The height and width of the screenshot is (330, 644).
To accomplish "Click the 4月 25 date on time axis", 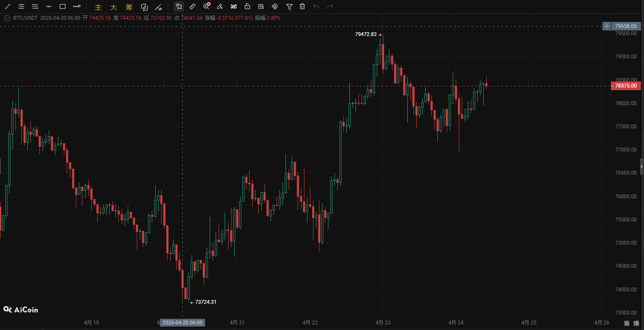I will [x=529, y=322].
